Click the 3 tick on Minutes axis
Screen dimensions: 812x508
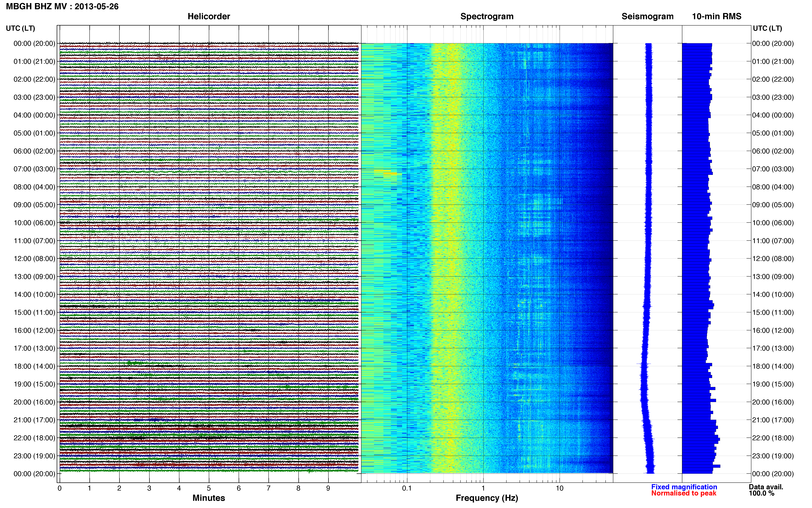pos(149,488)
